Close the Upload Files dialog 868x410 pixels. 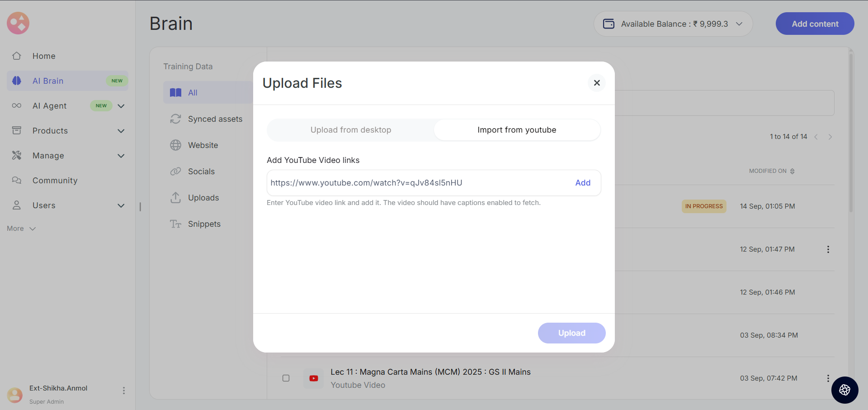click(597, 83)
